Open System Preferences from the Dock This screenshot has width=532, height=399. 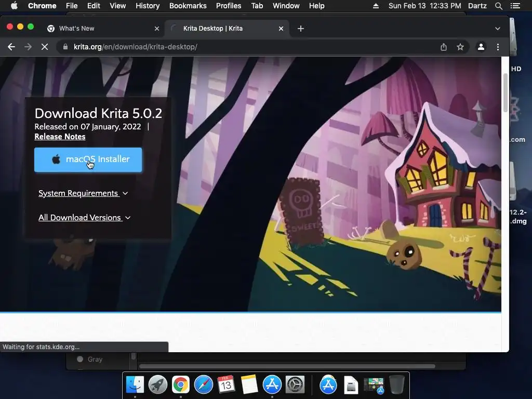pyautogui.click(x=295, y=385)
